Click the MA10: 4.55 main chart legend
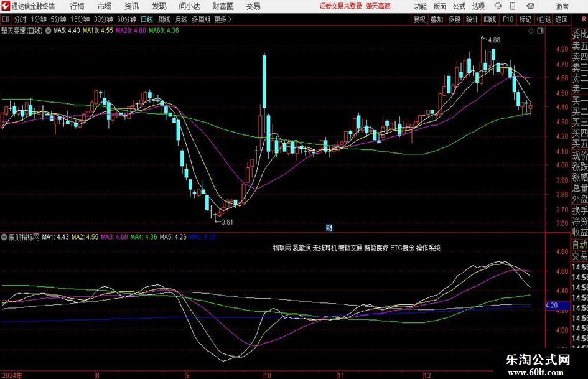This screenshot has width=588, height=379. click(98, 30)
